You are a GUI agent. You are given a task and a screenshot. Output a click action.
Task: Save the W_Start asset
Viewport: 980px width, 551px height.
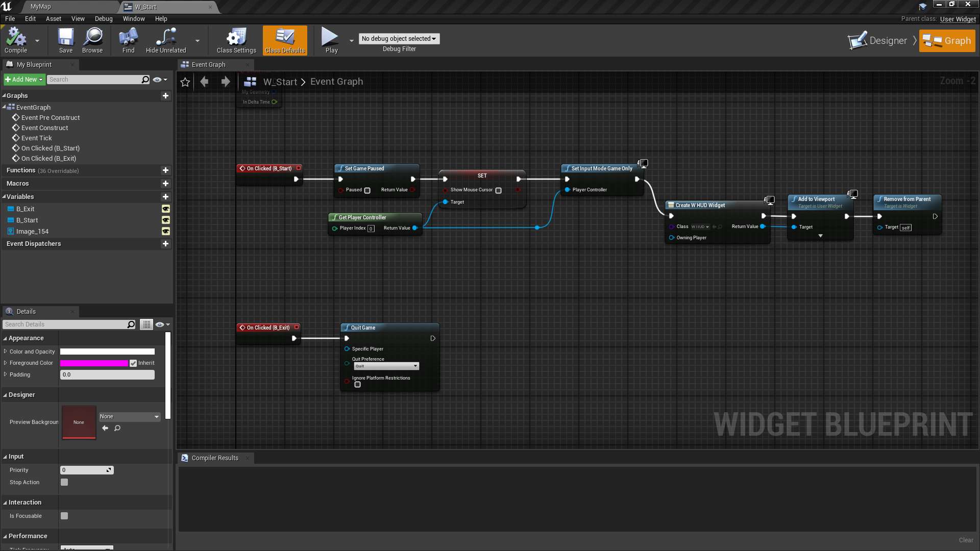pos(65,41)
